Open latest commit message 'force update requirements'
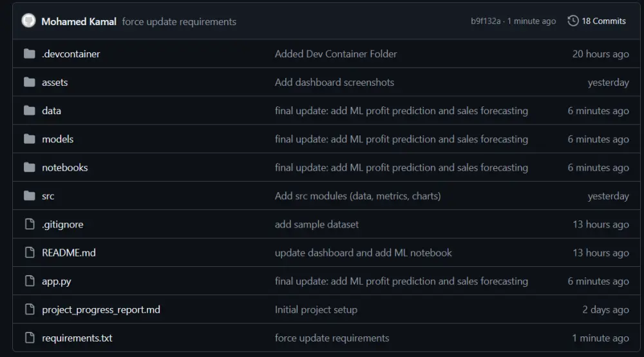 179,22
